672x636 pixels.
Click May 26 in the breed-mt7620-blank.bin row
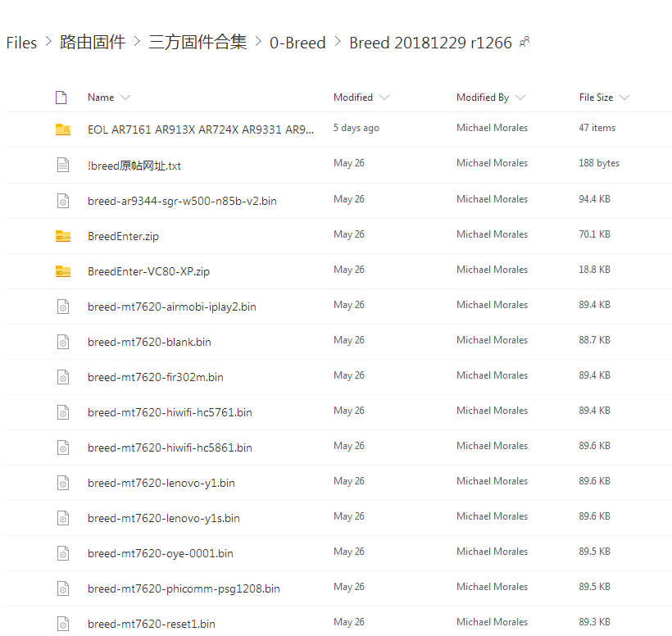(x=349, y=340)
